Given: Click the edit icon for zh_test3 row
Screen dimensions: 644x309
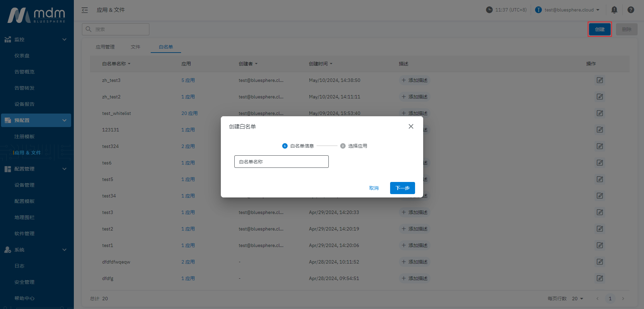Looking at the screenshot, I should pyautogui.click(x=599, y=80).
